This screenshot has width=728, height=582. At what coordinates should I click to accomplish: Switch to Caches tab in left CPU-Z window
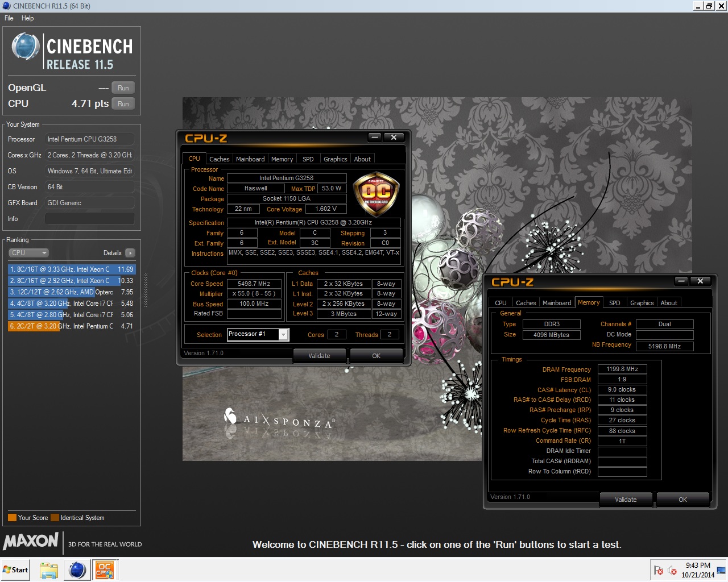[x=219, y=159]
